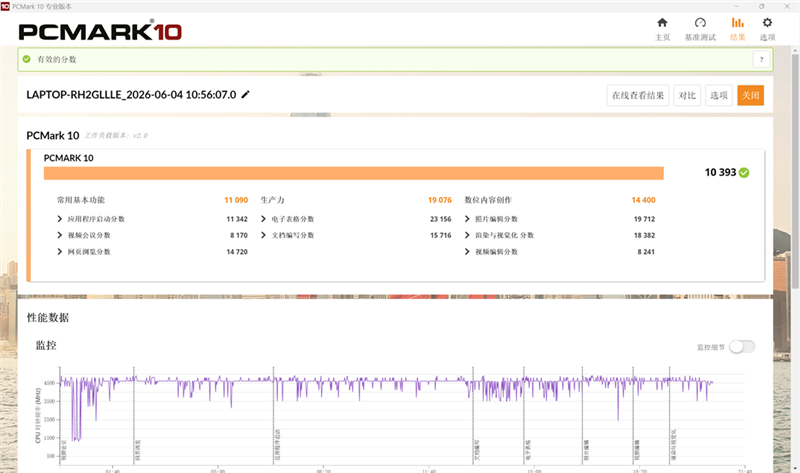Click the orange 关闭 button
Image resolution: width=800 pixels, height=473 pixels.
point(750,95)
